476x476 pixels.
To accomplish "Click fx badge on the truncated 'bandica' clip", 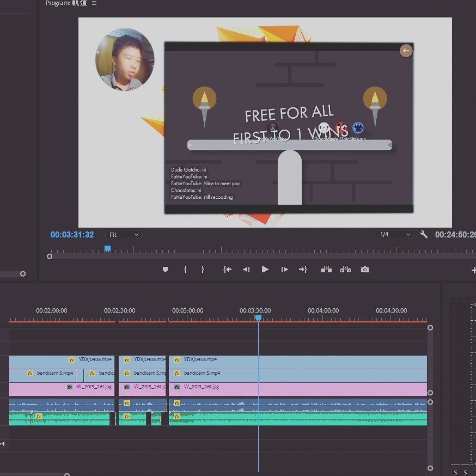I will point(92,374).
